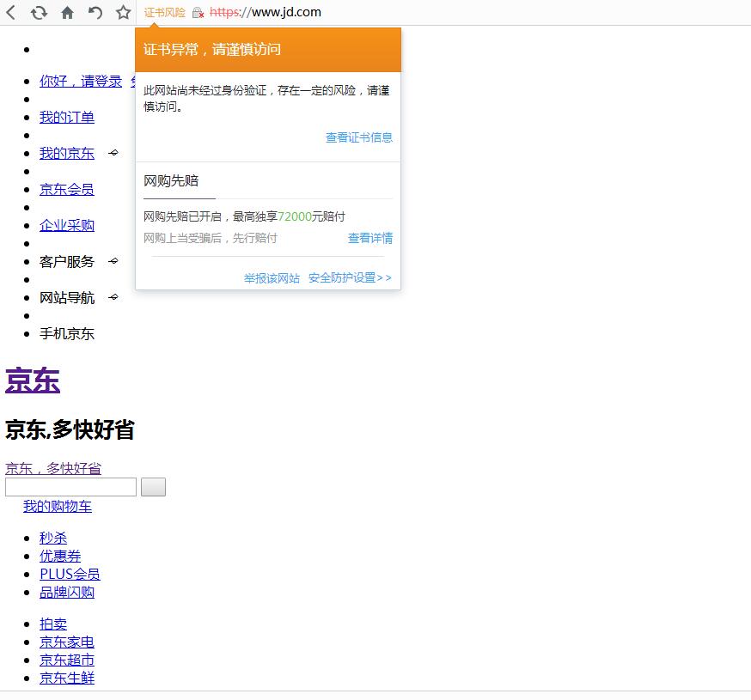
Task: Expand the arrow next to 客户服务
Action: 113,261
